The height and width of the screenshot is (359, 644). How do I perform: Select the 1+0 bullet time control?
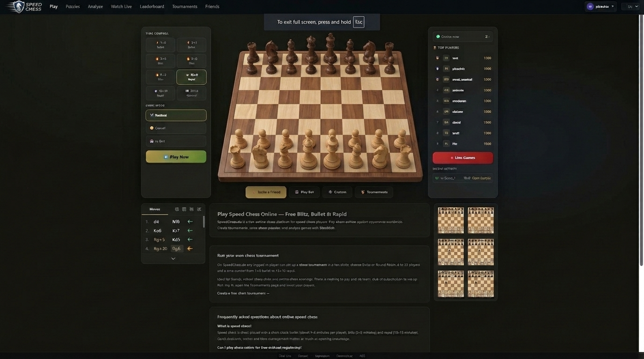click(161, 45)
